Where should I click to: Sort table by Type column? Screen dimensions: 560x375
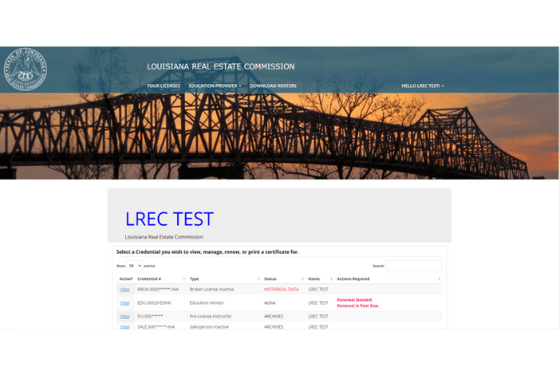224,279
